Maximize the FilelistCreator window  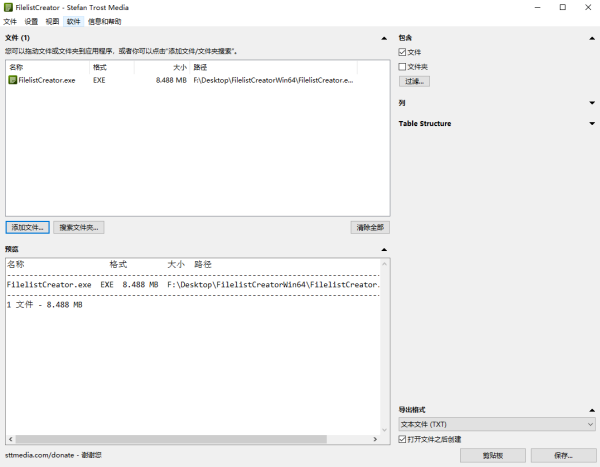[563, 7]
